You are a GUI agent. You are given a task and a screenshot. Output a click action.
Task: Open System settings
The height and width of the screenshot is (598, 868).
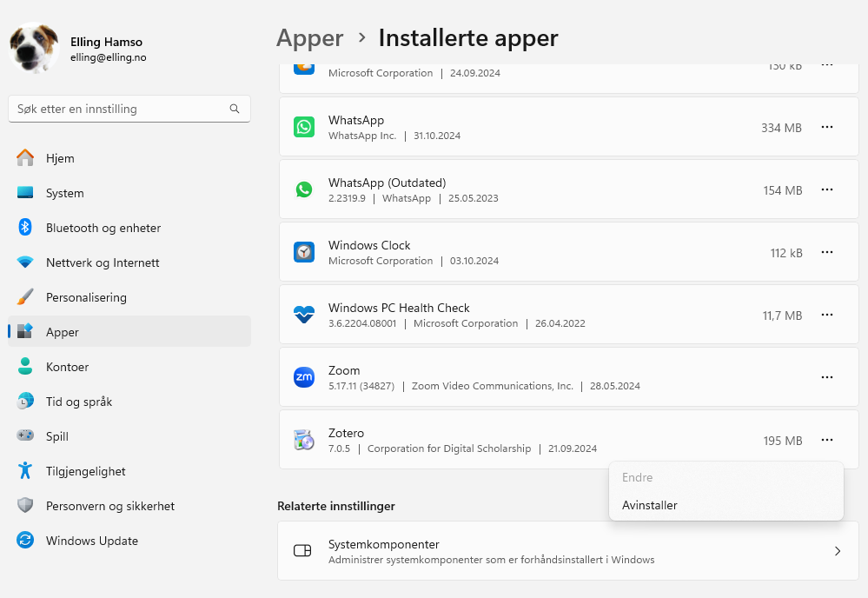click(x=129, y=193)
